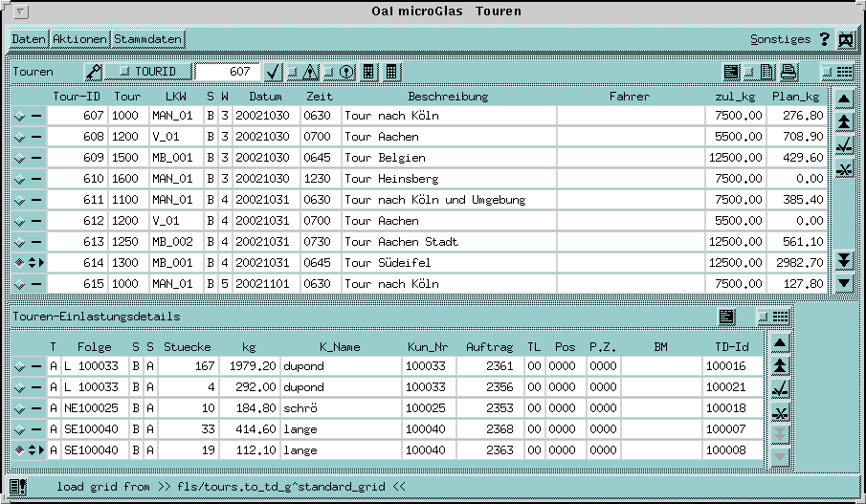Click the list view icon in the Touren-Einlastungsdetails header
Viewport: 866px width, 504px height.
pyautogui.click(x=727, y=317)
